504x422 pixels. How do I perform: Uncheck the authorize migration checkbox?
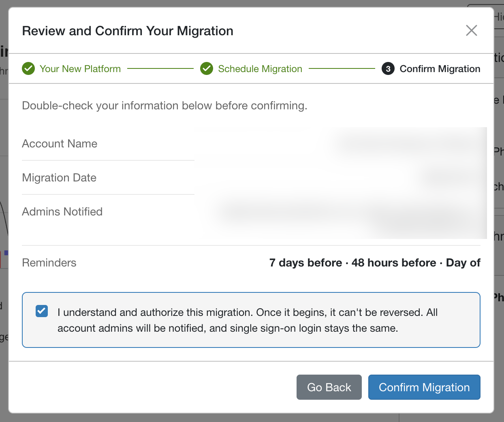pos(42,311)
